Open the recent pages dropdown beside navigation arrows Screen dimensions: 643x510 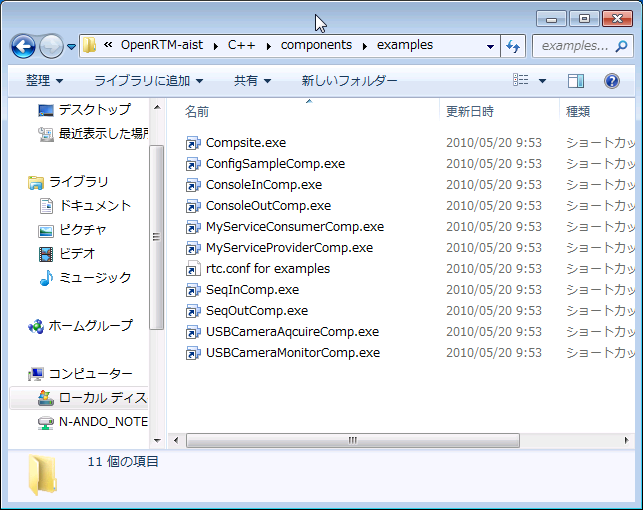pos(71,47)
